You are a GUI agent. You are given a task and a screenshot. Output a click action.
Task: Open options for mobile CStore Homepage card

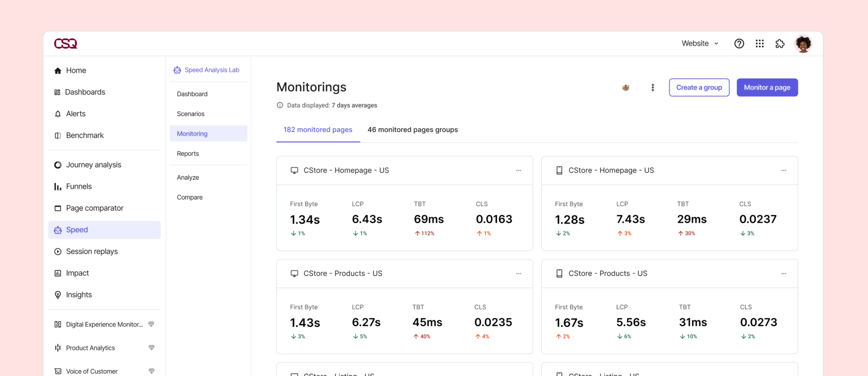point(783,170)
